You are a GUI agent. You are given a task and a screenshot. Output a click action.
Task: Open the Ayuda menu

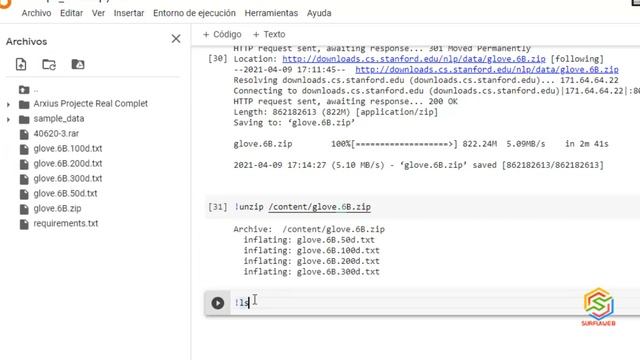pyautogui.click(x=319, y=13)
